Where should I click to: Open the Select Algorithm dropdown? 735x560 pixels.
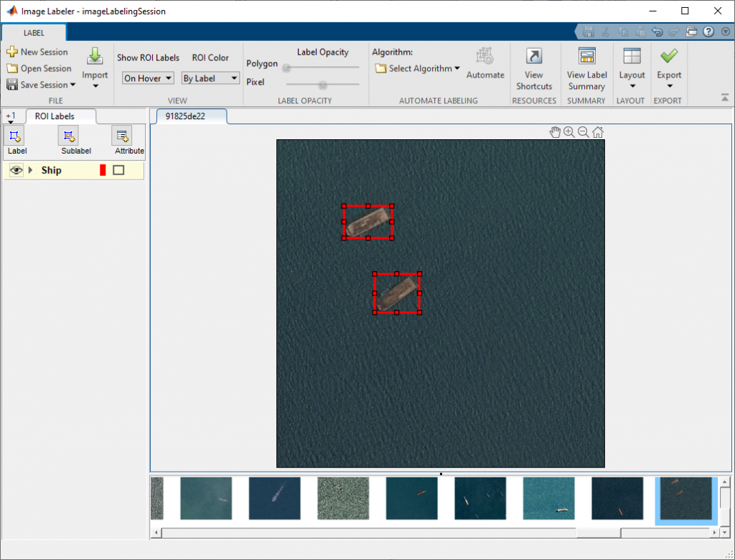pyautogui.click(x=418, y=69)
